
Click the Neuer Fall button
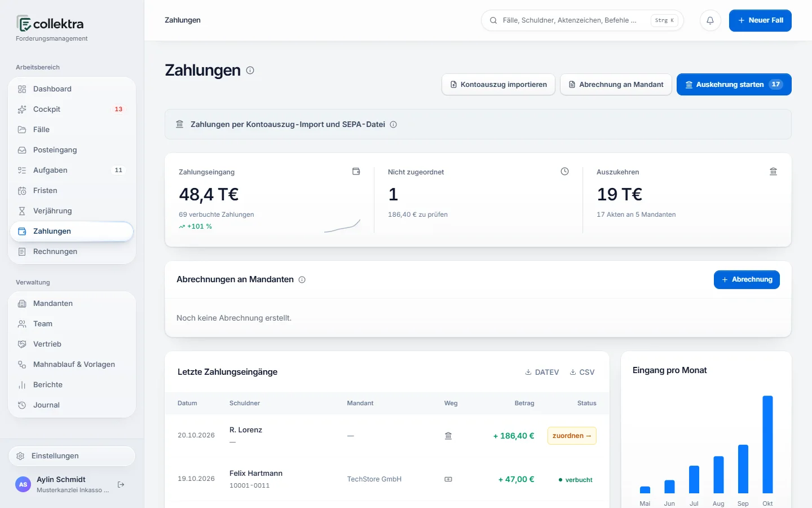[760, 20]
